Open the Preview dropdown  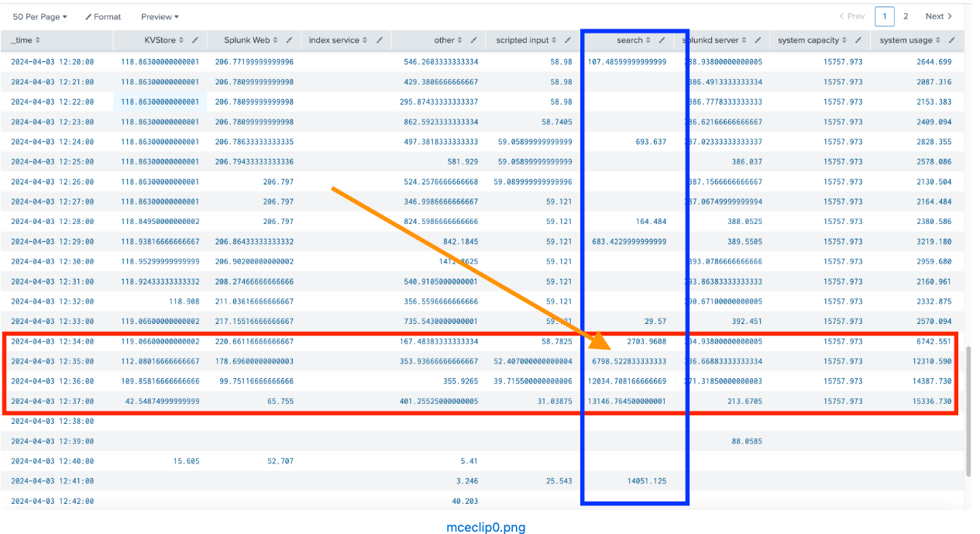point(159,16)
